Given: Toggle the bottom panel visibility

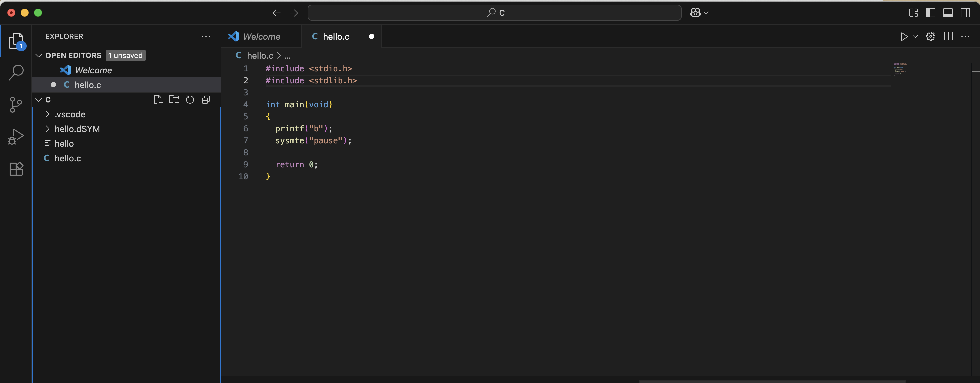Looking at the screenshot, I should click(948, 13).
